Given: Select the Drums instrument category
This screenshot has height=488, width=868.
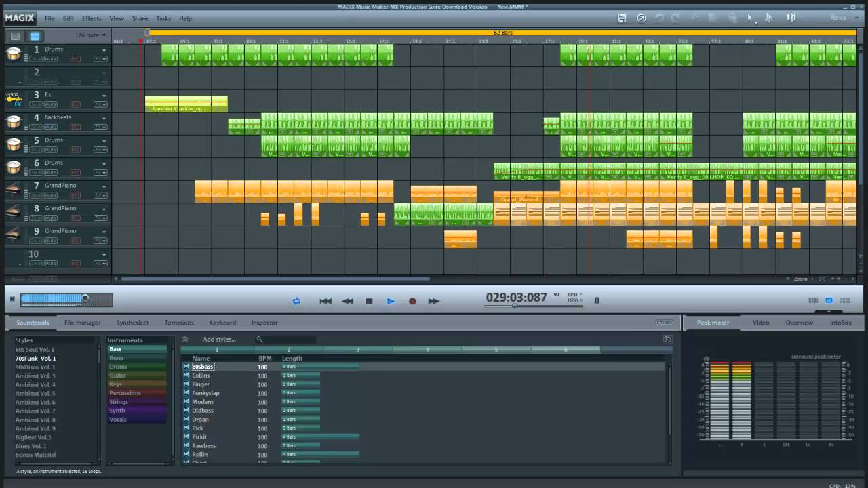Looking at the screenshot, I should coord(137,367).
